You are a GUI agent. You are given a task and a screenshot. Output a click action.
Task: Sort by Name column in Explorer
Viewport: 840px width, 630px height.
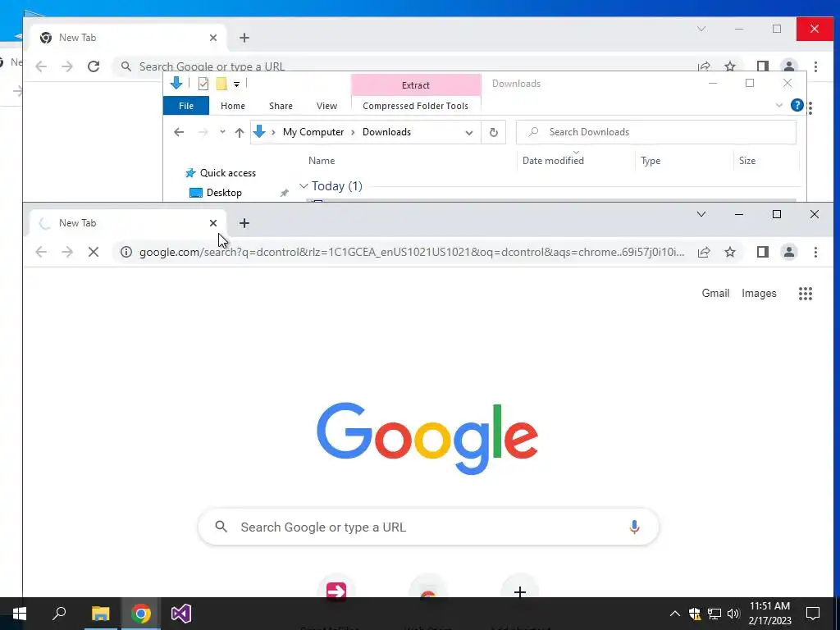tap(322, 161)
